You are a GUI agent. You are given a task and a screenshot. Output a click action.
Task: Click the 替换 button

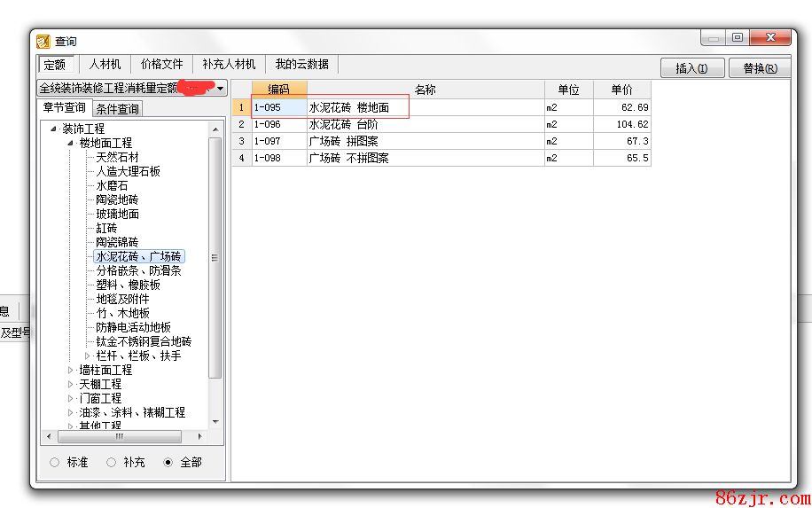pyautogui.click(x=760, y=68)
